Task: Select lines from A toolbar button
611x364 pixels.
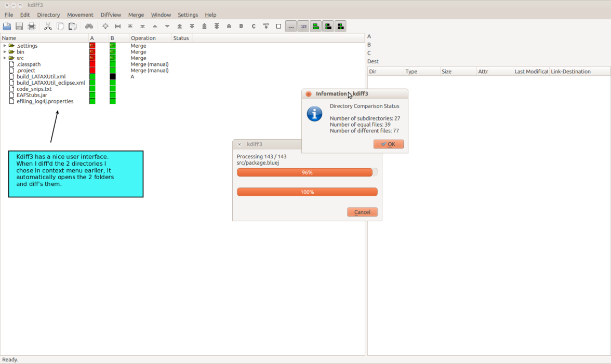Action: tap(229, 26)
